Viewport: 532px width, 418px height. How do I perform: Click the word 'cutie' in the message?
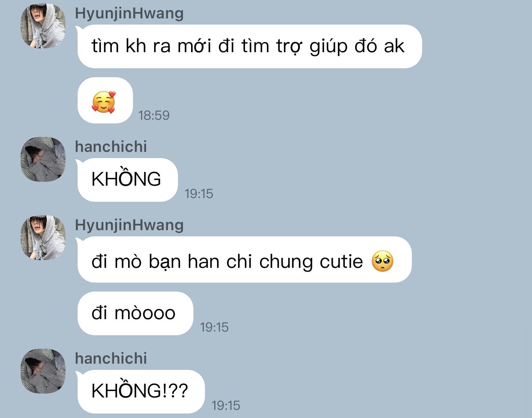click(341, 261)
